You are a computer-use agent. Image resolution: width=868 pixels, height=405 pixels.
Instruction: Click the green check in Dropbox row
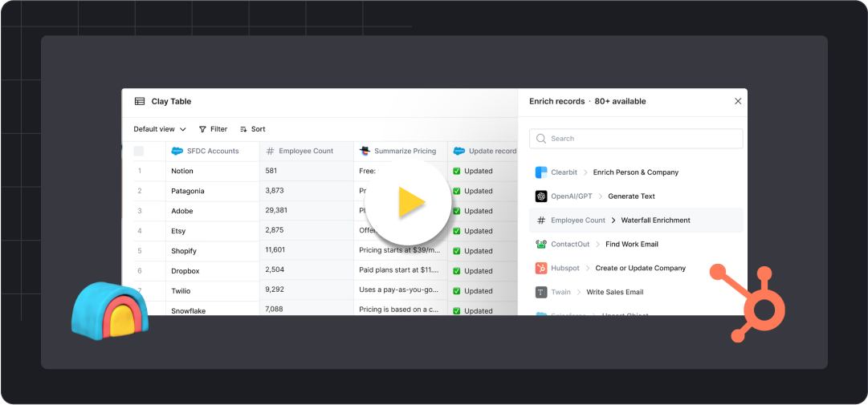pyautogui.click(x=457, y=271)
